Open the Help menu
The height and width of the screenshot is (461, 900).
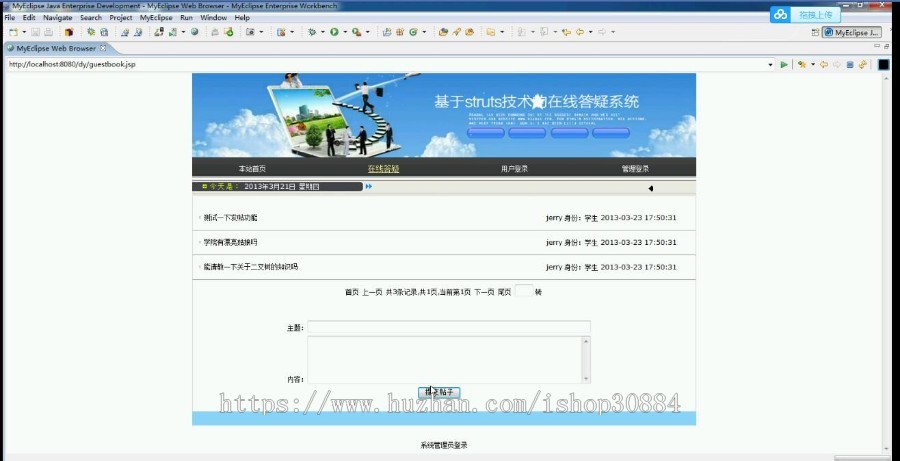[x=242, y=18]
